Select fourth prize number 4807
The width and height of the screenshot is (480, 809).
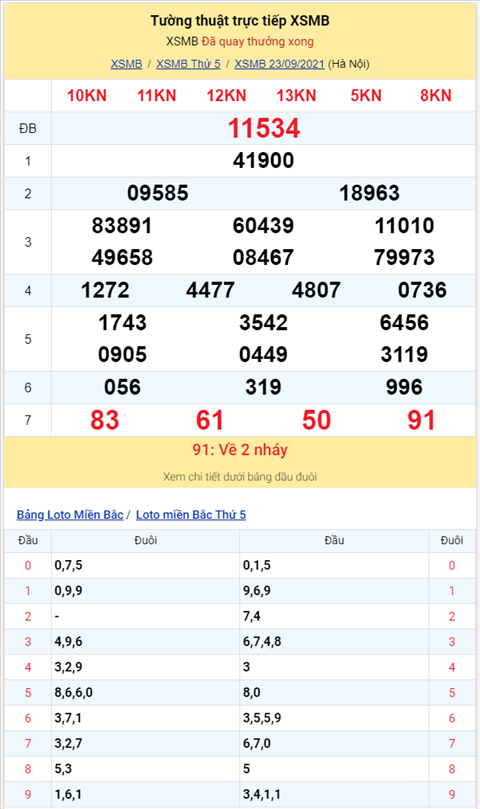[x=316, y=290]
